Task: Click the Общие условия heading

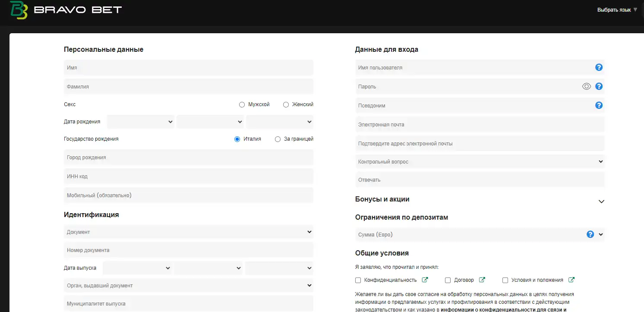Action: click(x=382, y=253)
